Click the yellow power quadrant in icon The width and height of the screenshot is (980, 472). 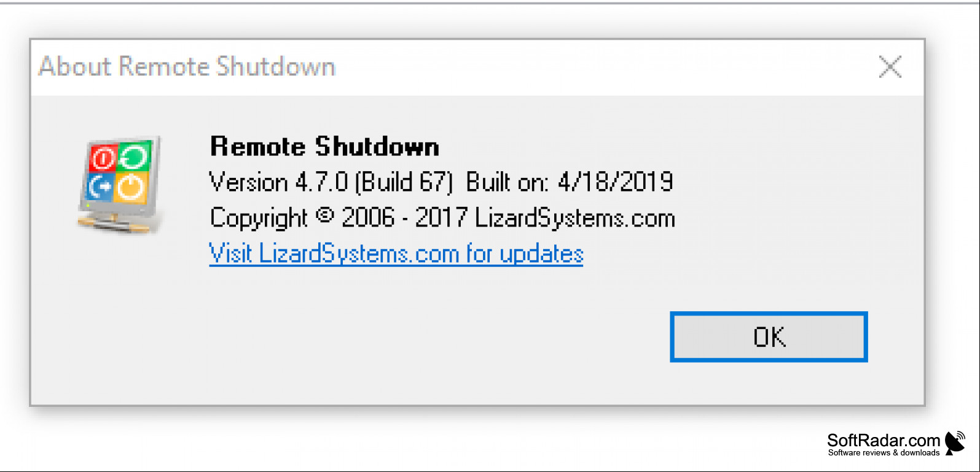pos(130,187)
